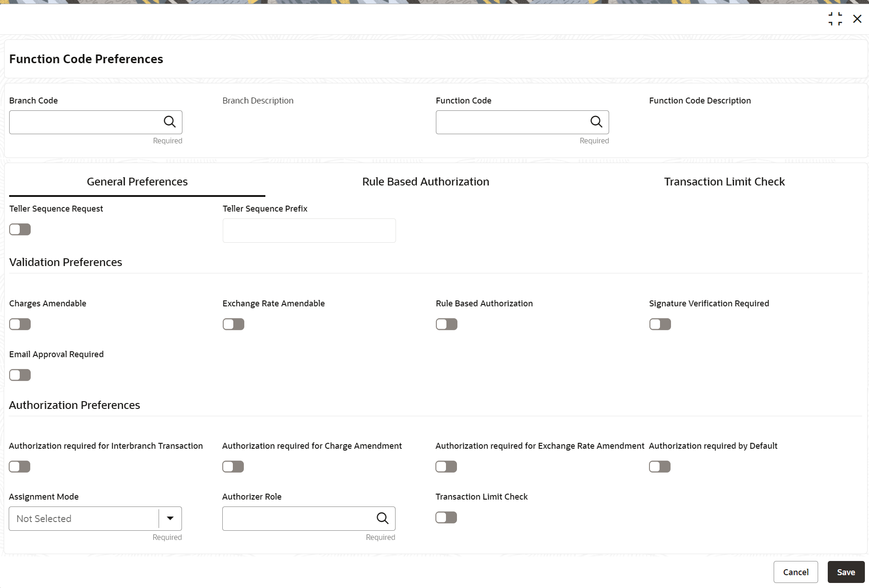The width and height of the screenshot is (869, 588).
Task: Toggle Charges Amendable on
Action: [20, 324]
